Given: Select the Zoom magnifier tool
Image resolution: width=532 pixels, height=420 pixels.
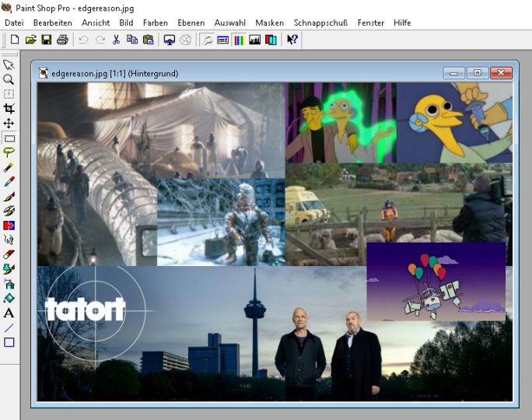Looking at the screenshot, I should click(x=9, y=79).
